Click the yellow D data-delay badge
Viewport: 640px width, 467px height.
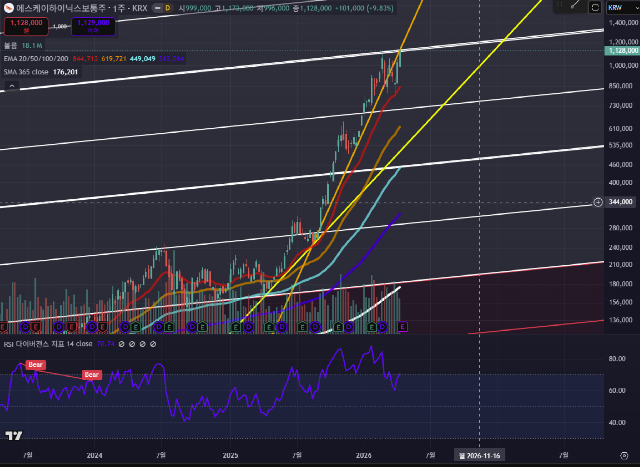click(x=168, y=8)
